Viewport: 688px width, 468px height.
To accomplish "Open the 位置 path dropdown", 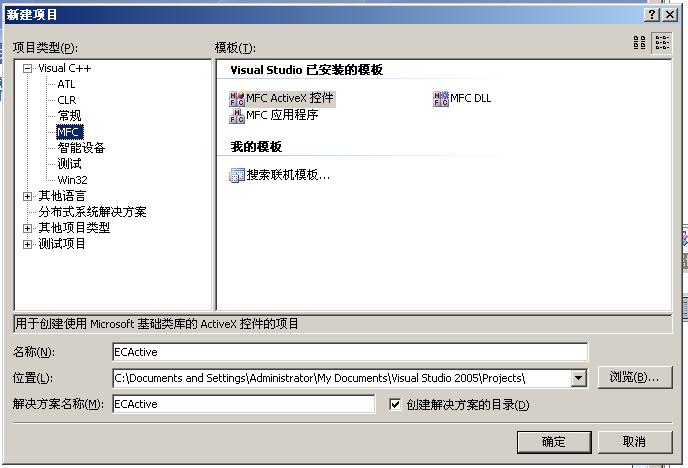I will pyautogui.click(x=578, y=378).
